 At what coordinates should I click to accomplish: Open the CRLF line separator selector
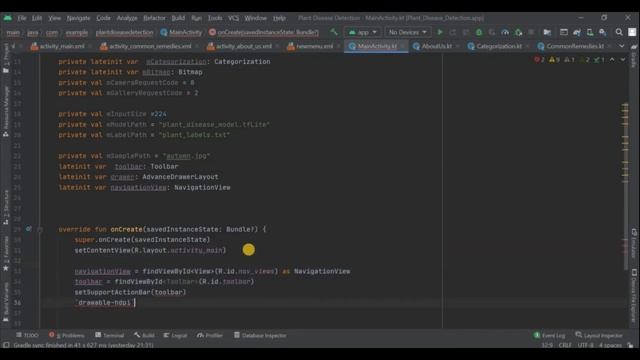pyautogui.click(x=565, y=345)
